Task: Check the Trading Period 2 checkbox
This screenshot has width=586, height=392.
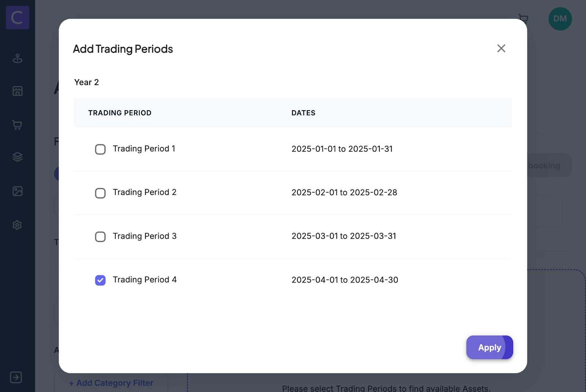Action: tap(100, 193)
